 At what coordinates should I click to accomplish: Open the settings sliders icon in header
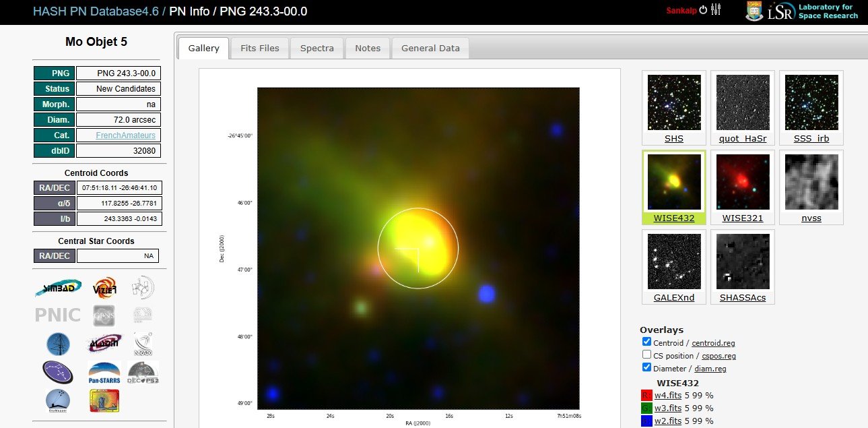716,9
